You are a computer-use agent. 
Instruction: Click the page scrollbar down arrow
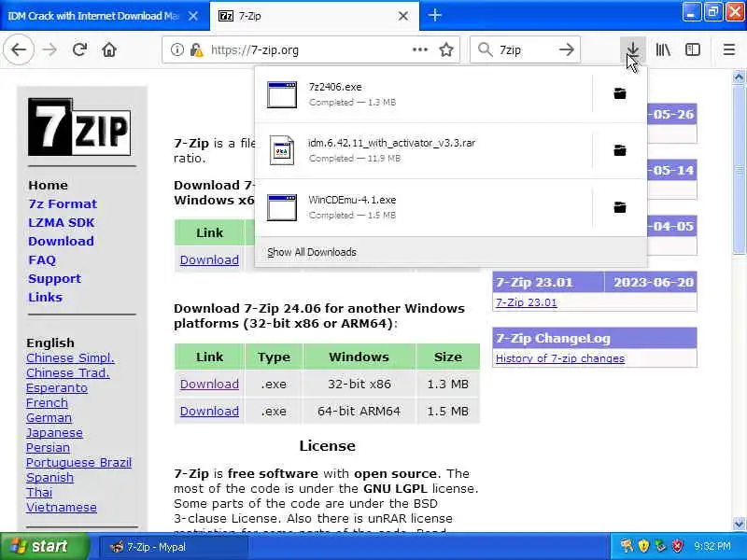click(x=739, y=524)
